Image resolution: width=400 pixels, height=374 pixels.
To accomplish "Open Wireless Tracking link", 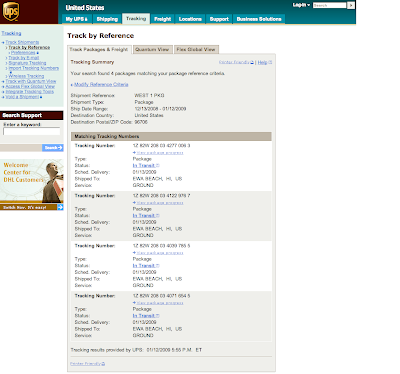I will 26,76.
